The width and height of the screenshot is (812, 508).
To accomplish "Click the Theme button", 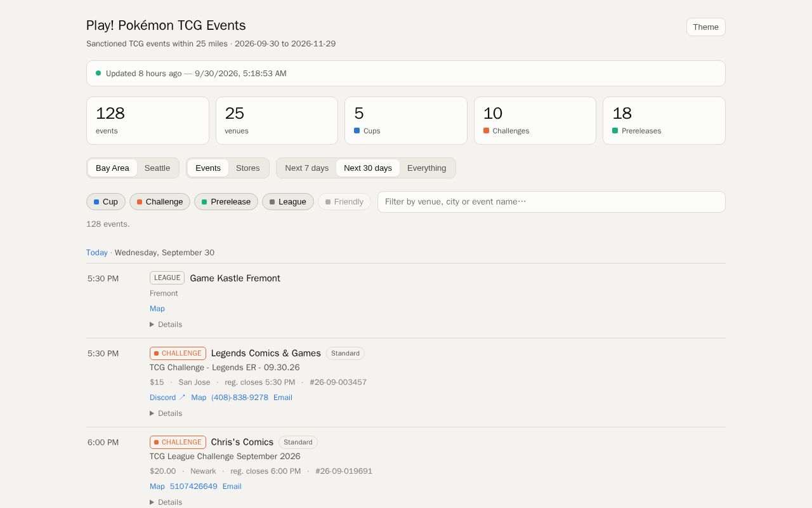I will 705,27.
